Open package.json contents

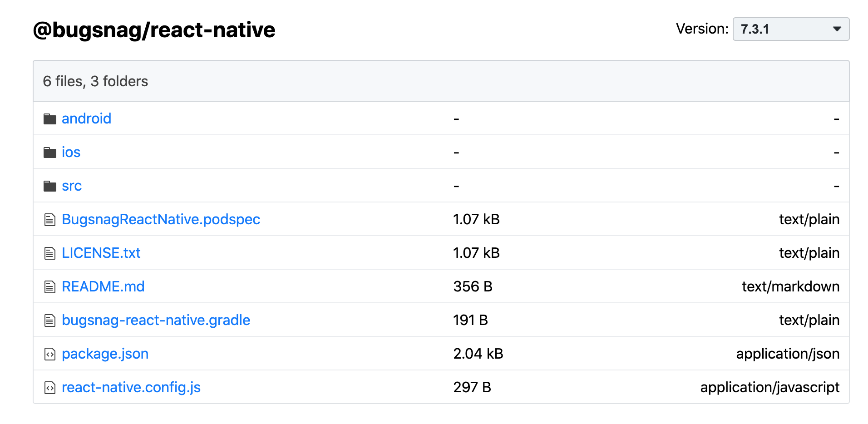[105, 354]
